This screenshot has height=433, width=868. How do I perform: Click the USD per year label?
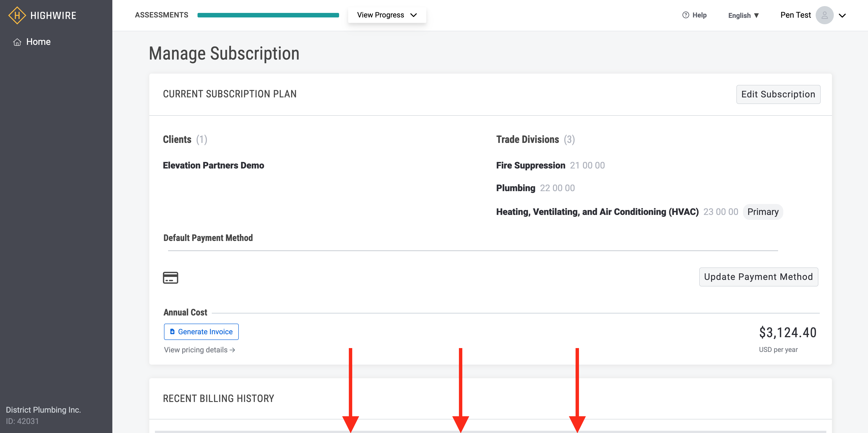coord(778,350)
